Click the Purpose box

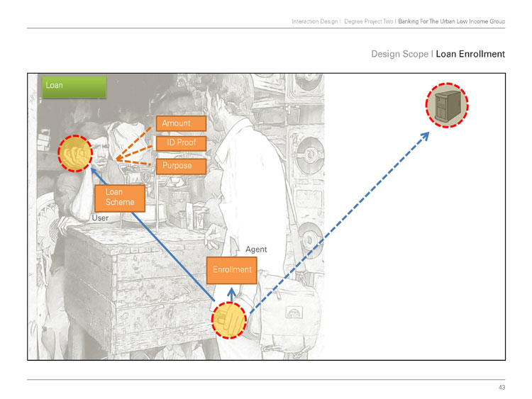pyautogui.click(x=181, y=166)
